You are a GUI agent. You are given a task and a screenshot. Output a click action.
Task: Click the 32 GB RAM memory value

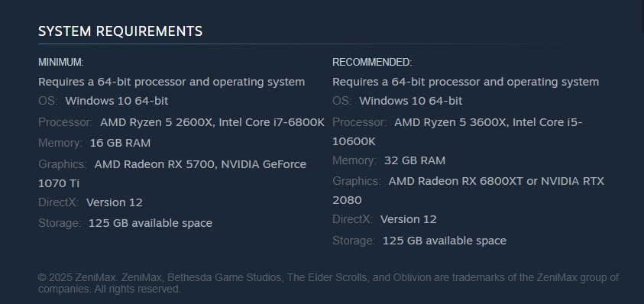pos(414,160)
